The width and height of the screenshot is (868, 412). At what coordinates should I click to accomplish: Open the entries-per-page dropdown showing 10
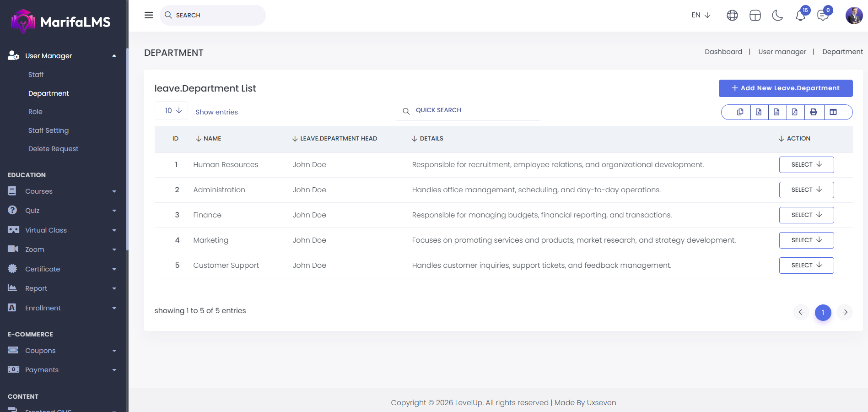point(172,111)
